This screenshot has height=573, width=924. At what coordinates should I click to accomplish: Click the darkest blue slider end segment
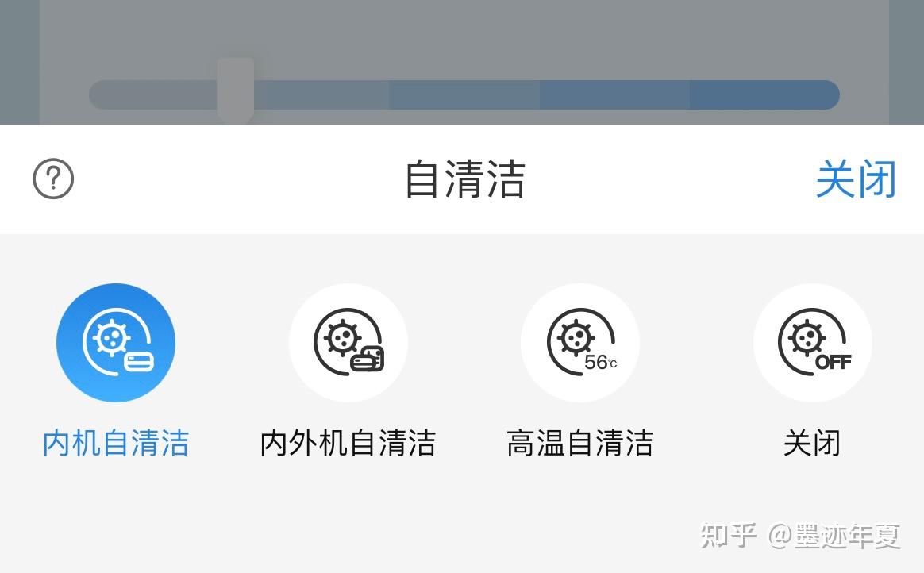[x=765, y=94]
